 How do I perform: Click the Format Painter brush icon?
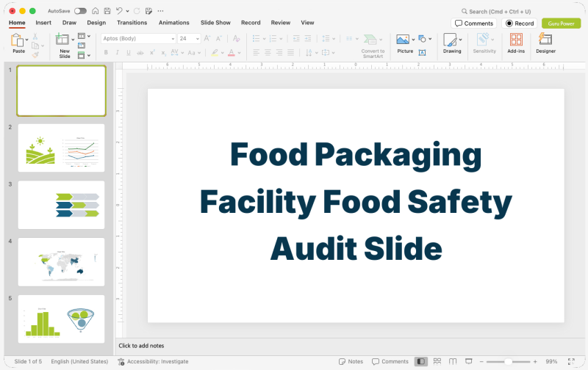coord(35,55)
